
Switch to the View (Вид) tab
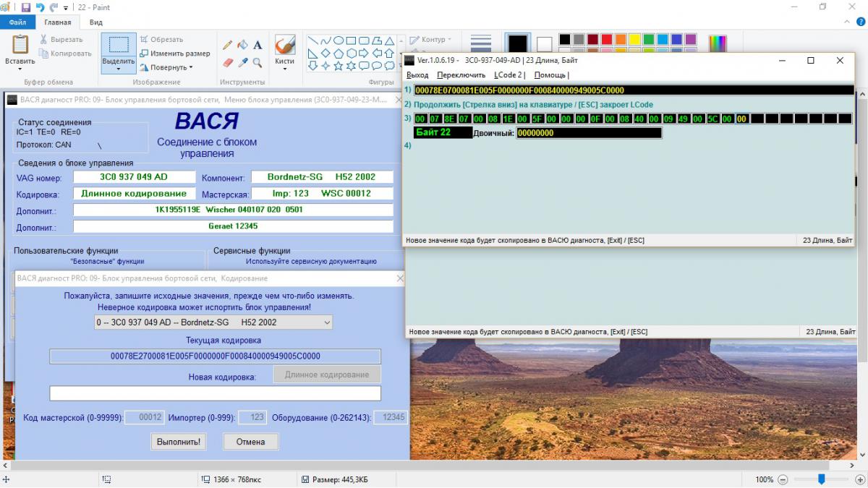96,22
